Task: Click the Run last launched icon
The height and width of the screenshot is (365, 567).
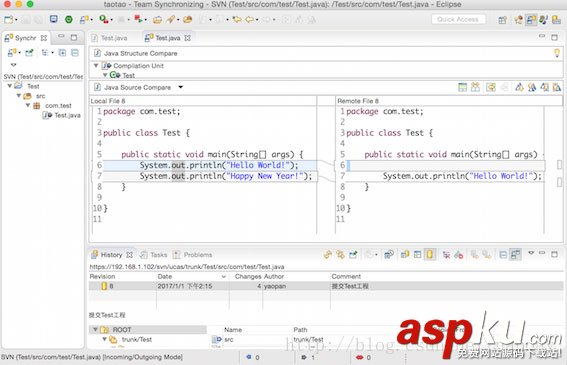Action: point(103,19)
